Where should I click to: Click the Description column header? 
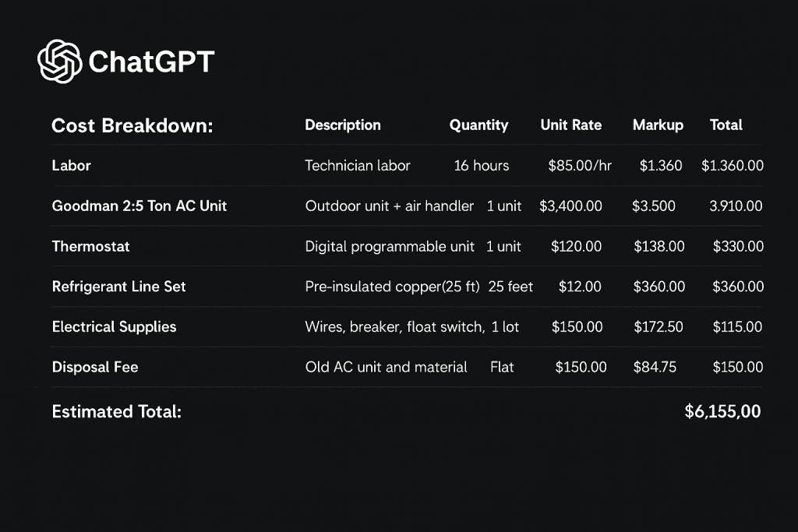[343, 125]
